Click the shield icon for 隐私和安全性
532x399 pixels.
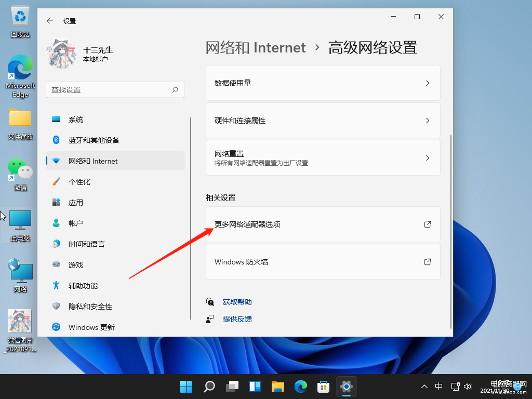click(56, 306)
